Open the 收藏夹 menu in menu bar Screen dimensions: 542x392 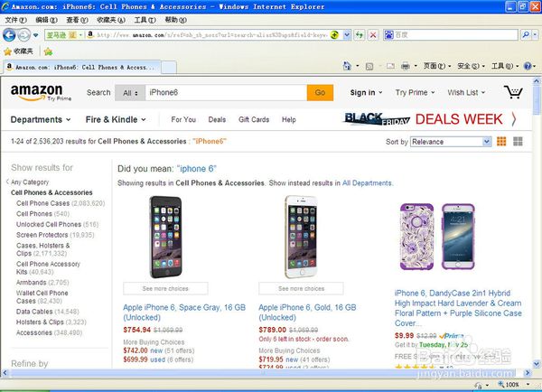coord(110,20)
